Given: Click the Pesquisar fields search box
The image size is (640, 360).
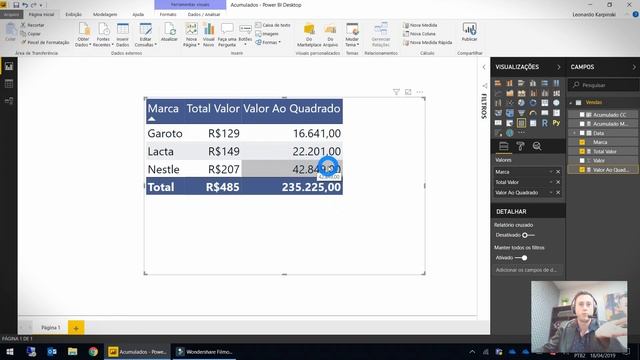Looking at the screenshot, I should coord(602,85).
